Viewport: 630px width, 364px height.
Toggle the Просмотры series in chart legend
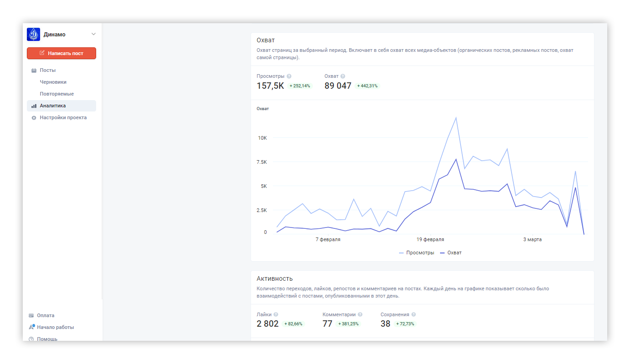coord(416,253)
